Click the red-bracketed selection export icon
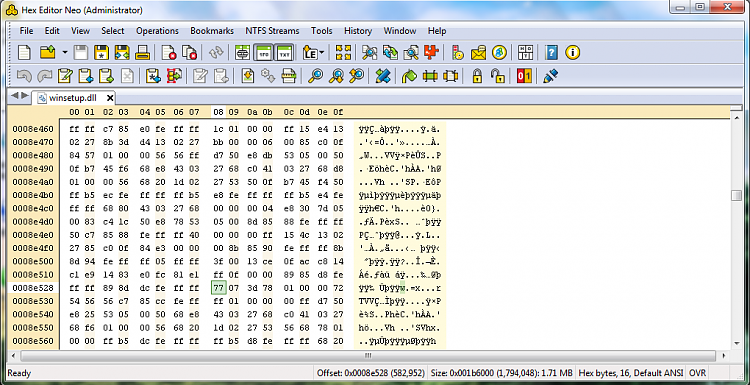Viewport: 750px width, 385px height. 174,76
